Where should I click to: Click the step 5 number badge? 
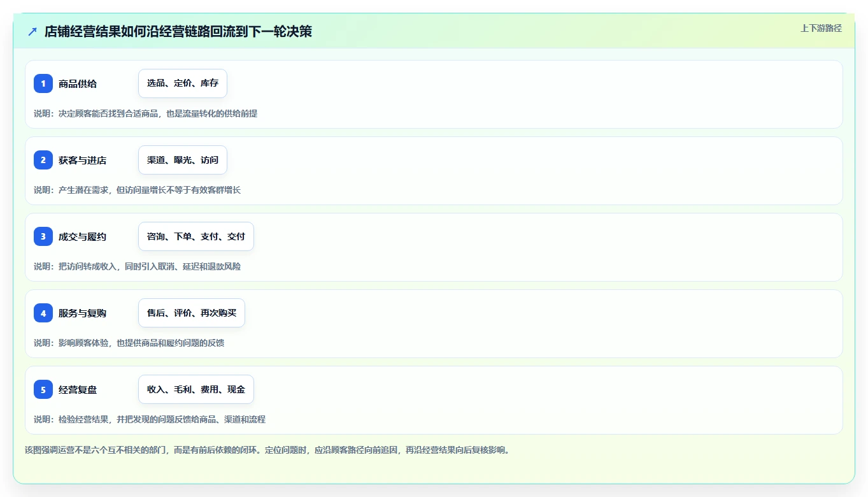(x=43, y=389)
